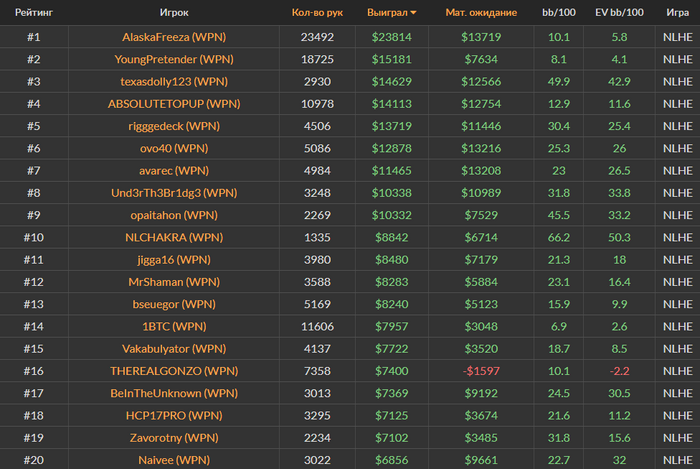Select winnings value $7400

[x=392, y=371]
